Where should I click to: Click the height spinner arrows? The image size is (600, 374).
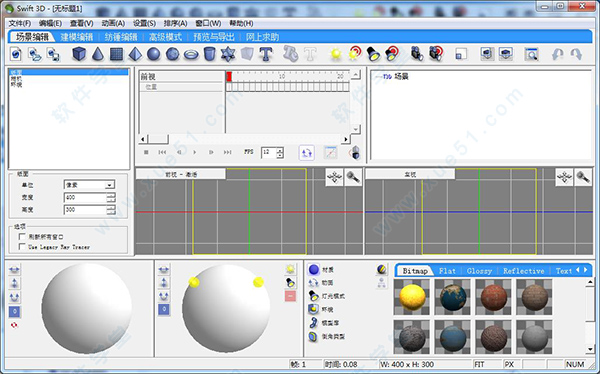111,210
